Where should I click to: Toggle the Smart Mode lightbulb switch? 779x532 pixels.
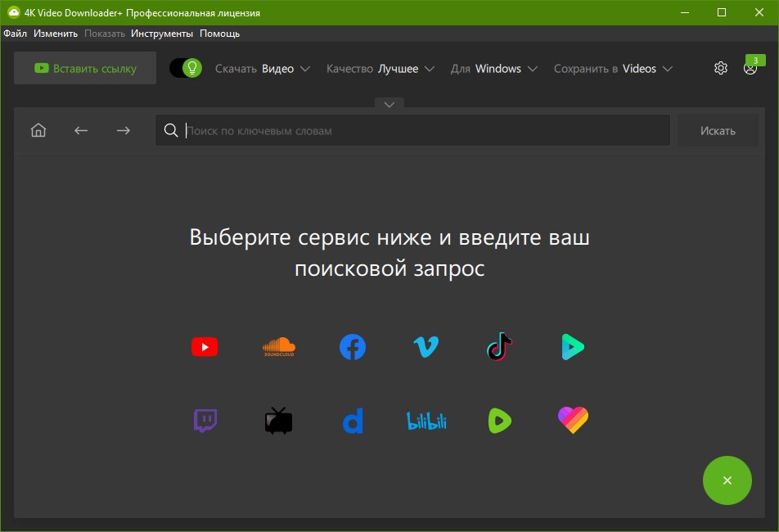coord(185,68)
